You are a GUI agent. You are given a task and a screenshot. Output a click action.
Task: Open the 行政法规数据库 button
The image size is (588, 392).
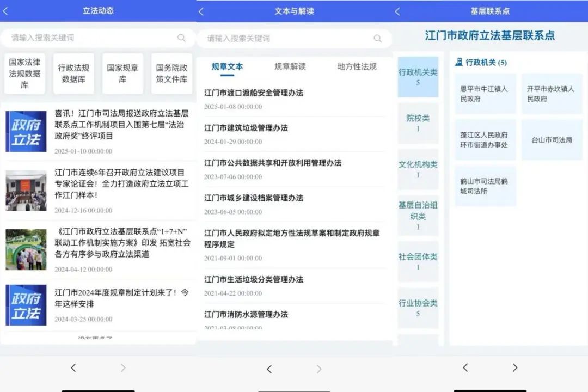coord(73,73)
